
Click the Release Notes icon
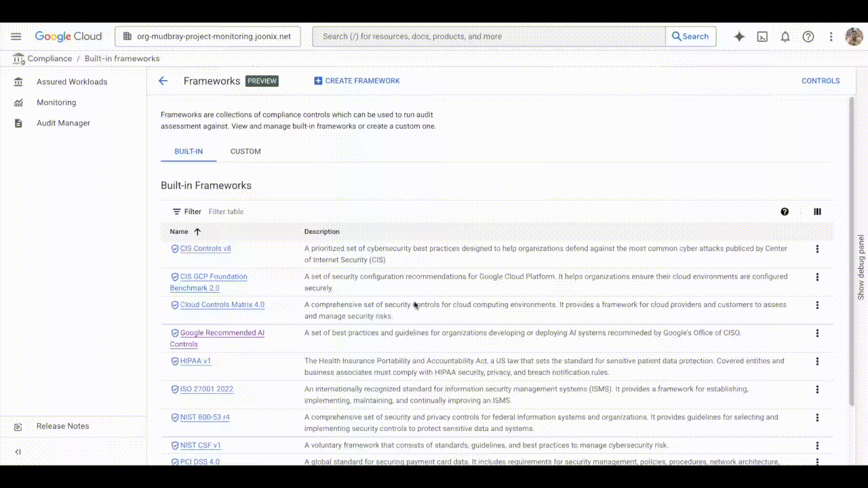coord(18,426)
